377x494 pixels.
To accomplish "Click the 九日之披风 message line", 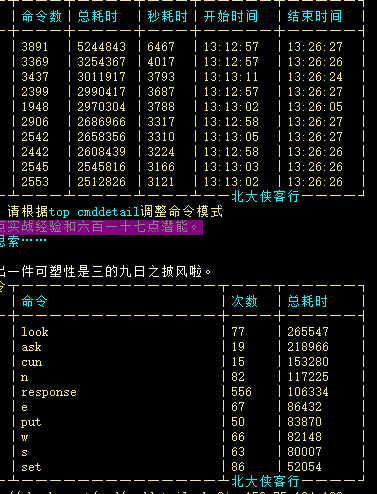I will pos(105,272).
